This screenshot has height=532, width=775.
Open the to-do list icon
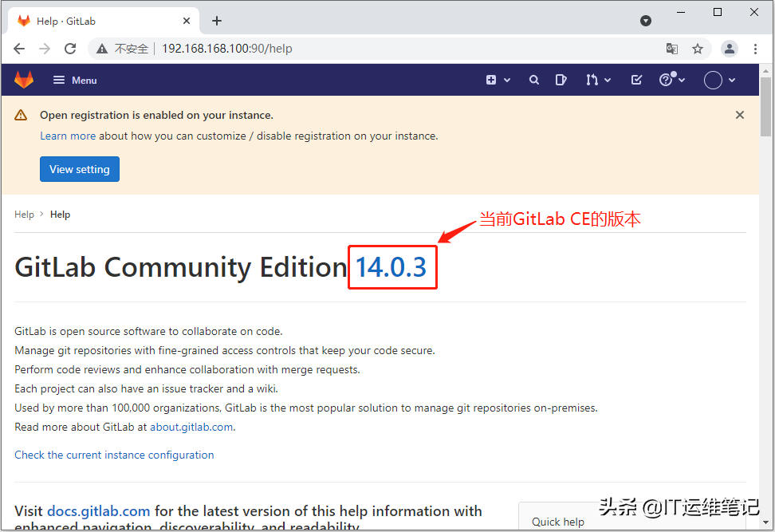(636, 80)
